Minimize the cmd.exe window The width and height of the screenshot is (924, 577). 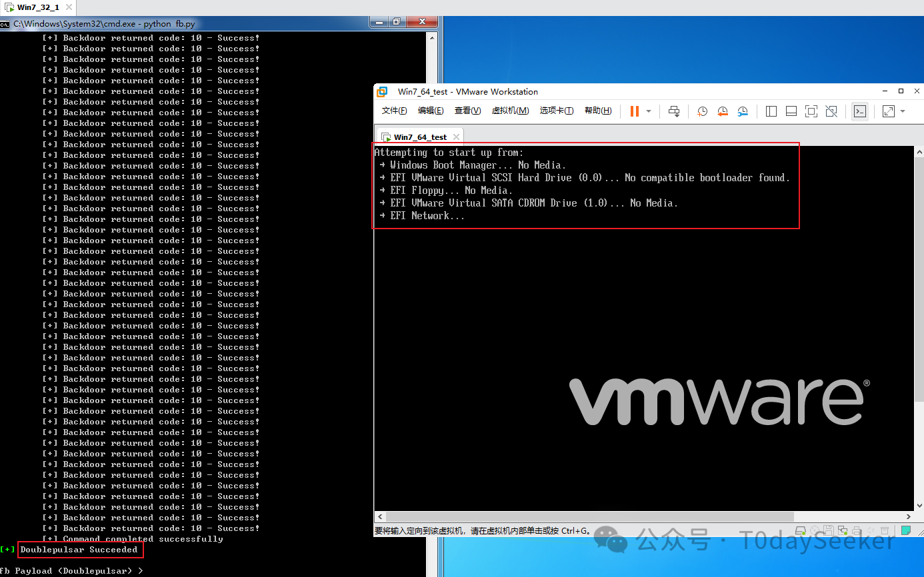point(380,22)
